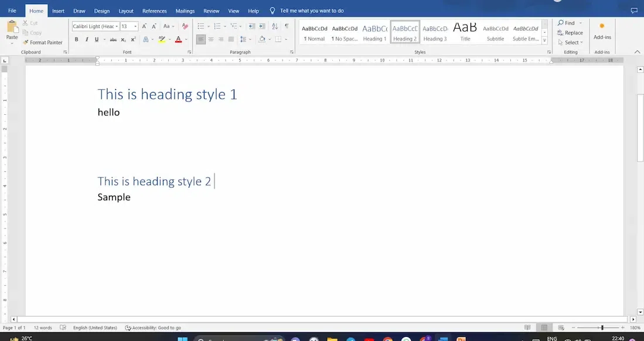The height and width of the screenshot is (341, 644).
Task: Shrink font size with the smaller A icon
Action: point(154,26)
